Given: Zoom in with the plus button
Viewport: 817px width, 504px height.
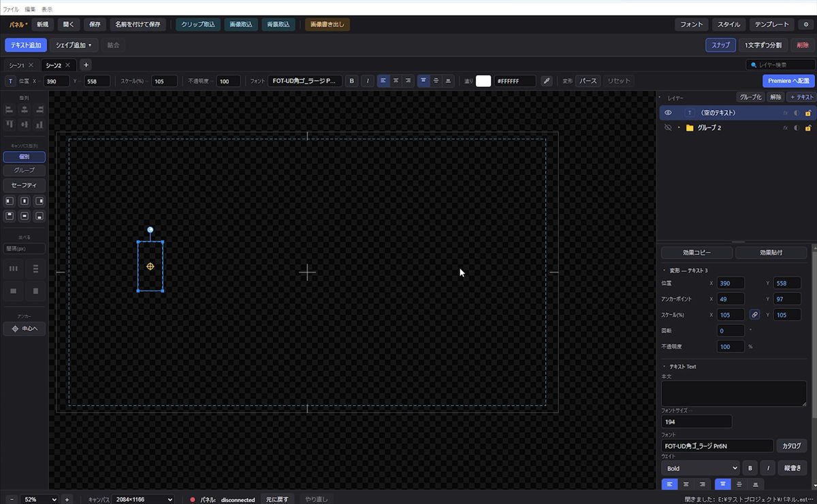Looking at the screenshot, I should [x=67, y=499].
